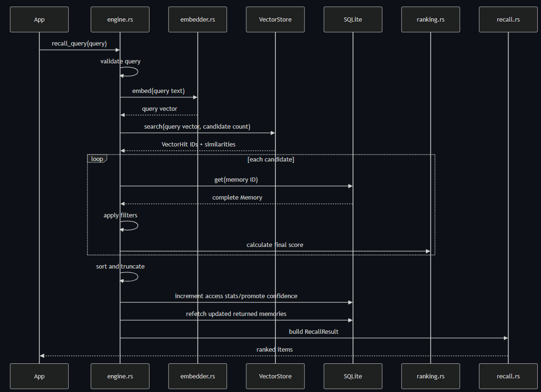Click the 'complete Memory' return label
The width and height of the screenshot is (541, 392).
(237, 197)
